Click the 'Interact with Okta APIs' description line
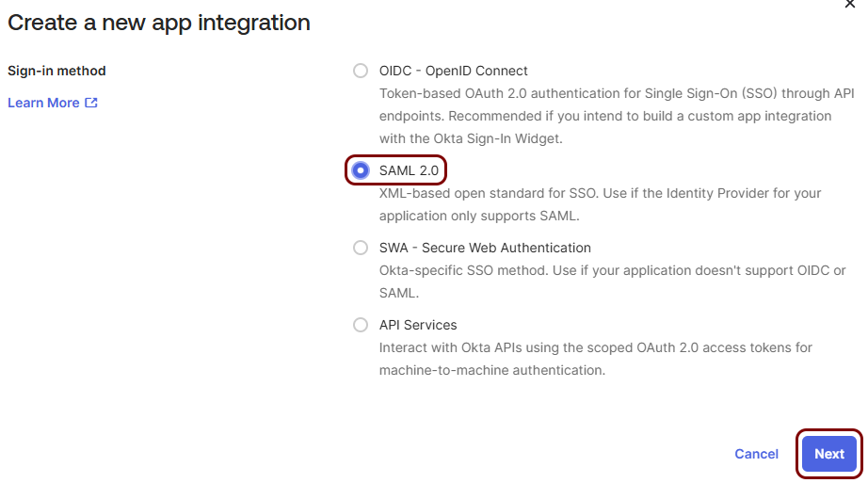The height and width of the screenshot is (483, 868). pyautogui.click(x=596, y=347)
